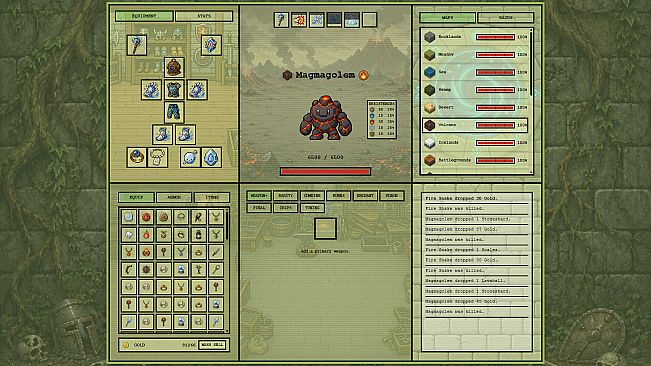Screen dimensions: 651x366
Task: Switch inventory to the Equip tab
Action: (136, 197)
